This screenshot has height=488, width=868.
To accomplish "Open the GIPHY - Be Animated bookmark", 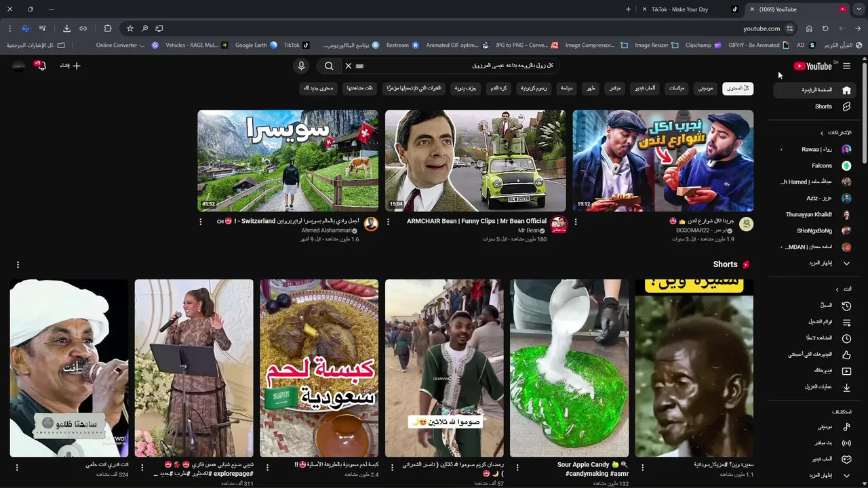I will (759, 45).
